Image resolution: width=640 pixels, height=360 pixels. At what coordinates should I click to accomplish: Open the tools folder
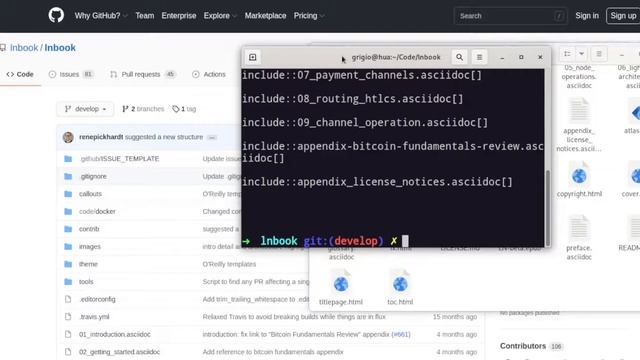click(x=86, y=282)
